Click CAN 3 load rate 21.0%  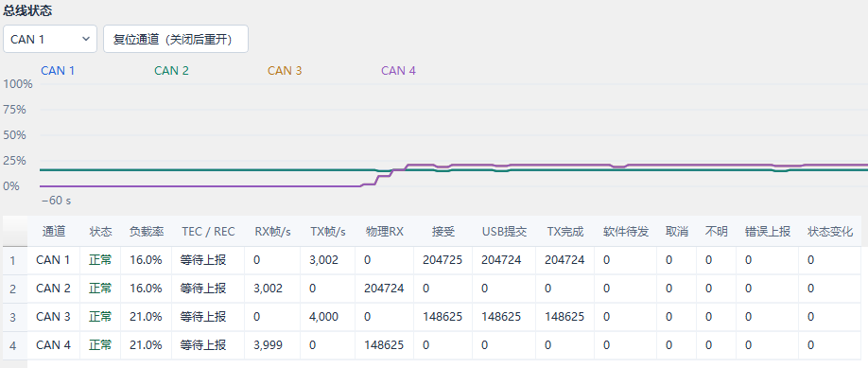click(146, 317)
